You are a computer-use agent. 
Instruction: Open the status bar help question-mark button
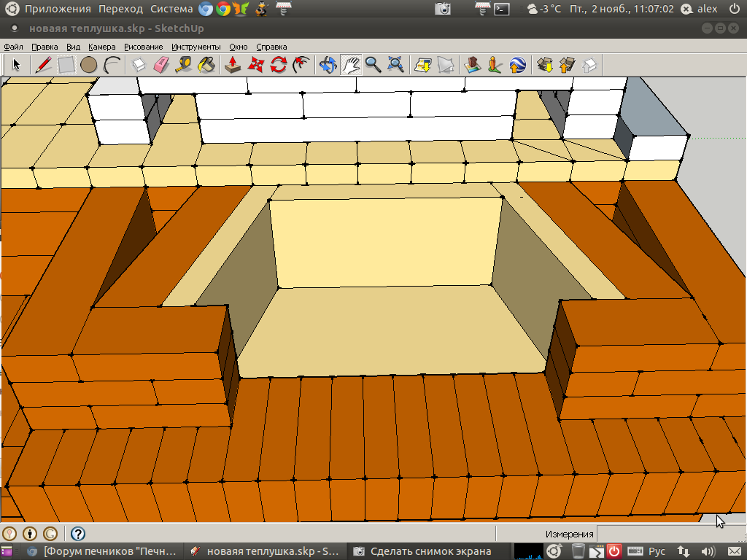point(78,534)
